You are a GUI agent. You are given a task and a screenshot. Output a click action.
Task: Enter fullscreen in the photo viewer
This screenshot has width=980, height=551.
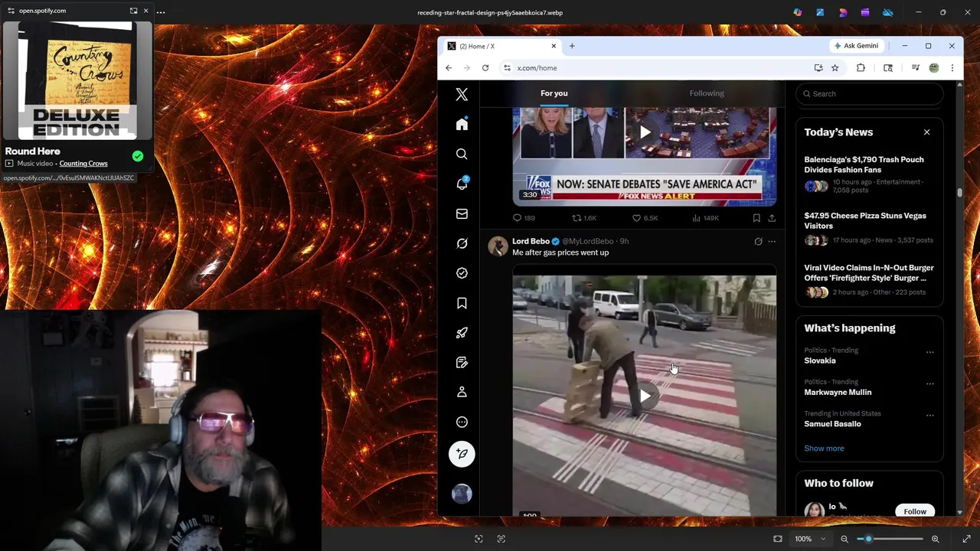point(966,539)
